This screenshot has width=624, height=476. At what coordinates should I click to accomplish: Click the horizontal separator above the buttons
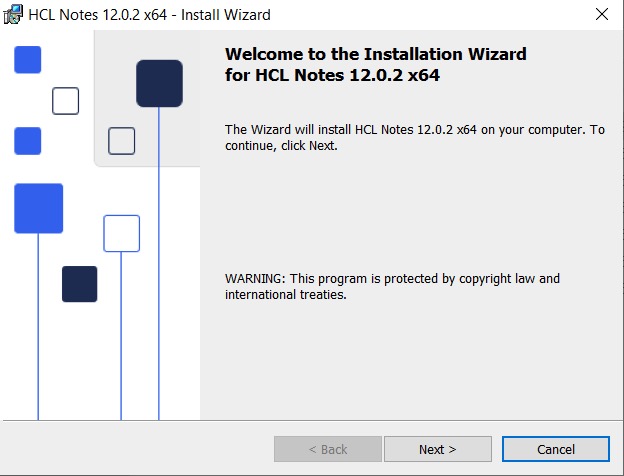click(x=312, y=421)
